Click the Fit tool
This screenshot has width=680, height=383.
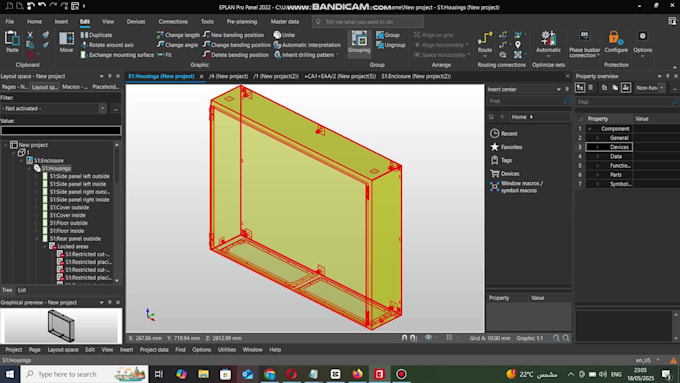tap(164, 55)
